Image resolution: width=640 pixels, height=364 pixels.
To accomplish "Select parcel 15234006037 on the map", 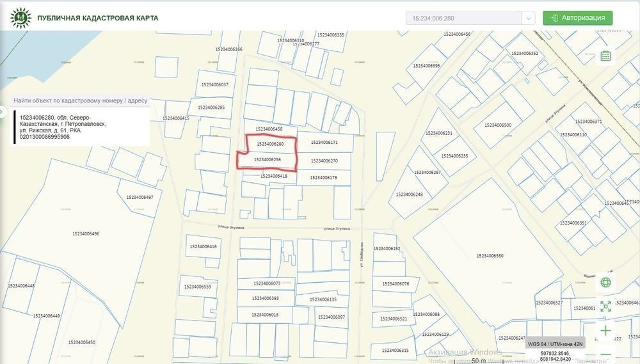I will (x=214, y=85).
